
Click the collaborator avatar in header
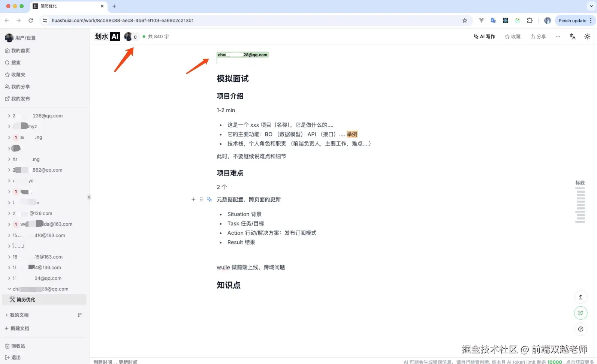point(128,36)
